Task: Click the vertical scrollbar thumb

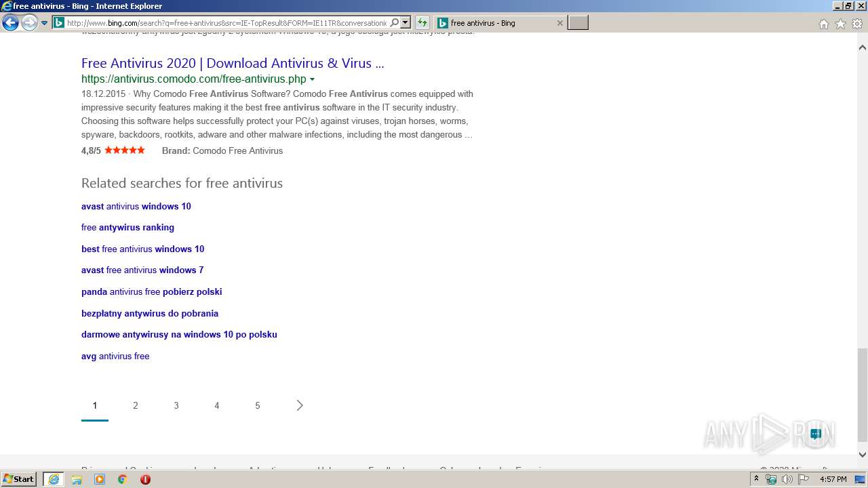Action: point(863,394)
